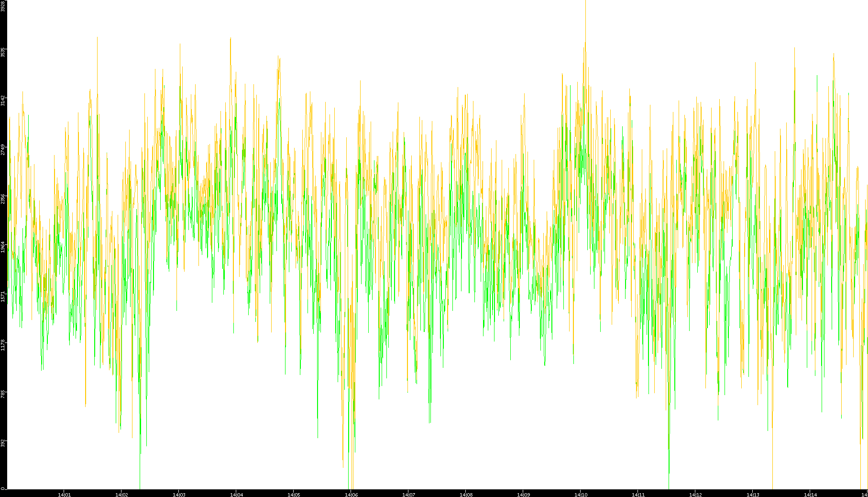This screenshot has width=868, height=497.
Task: Pick the 14:05 label on the time axis
Action: point(294,495)
